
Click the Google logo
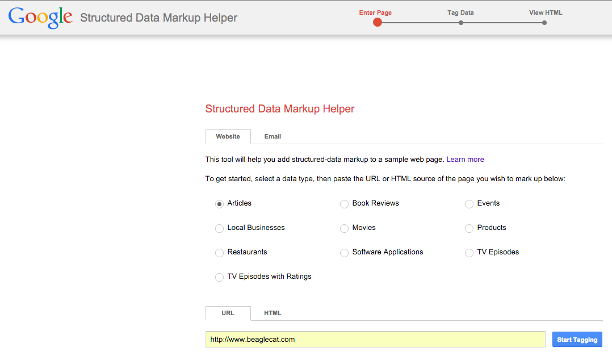point(40,18)
